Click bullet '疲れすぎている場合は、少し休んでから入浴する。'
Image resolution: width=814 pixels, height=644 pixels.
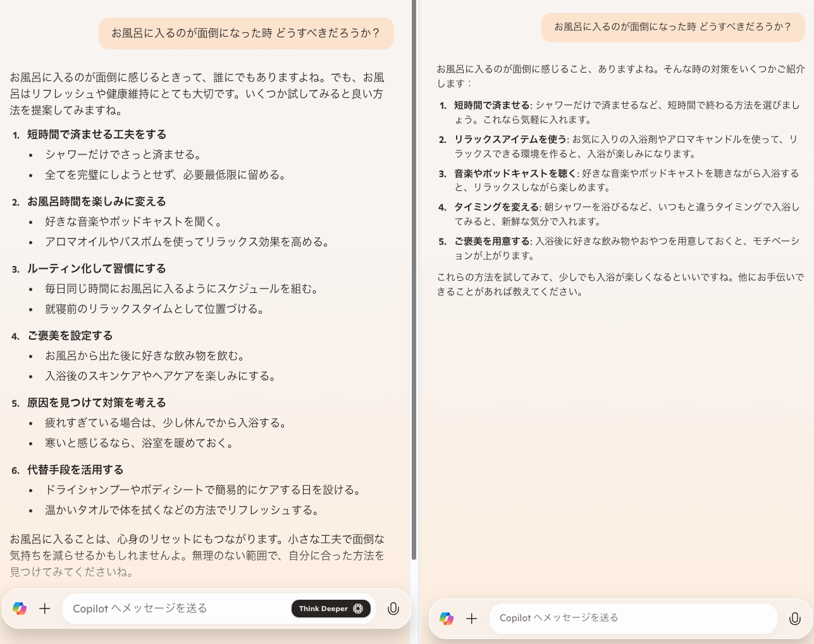click(x=166, y=423)
